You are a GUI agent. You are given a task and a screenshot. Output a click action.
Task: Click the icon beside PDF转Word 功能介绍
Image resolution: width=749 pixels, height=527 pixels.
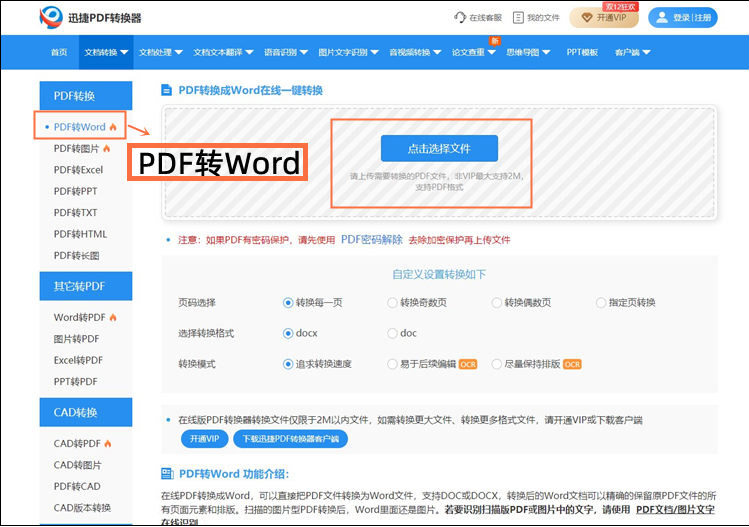pyautogui.click(x=167, y=473)
